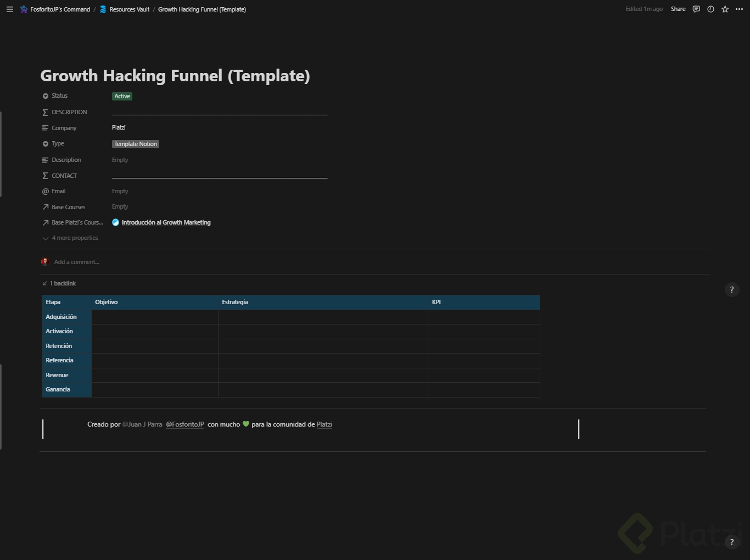Click the Base Courses property label
750x560 pixels.
click(x=69, y=207)
